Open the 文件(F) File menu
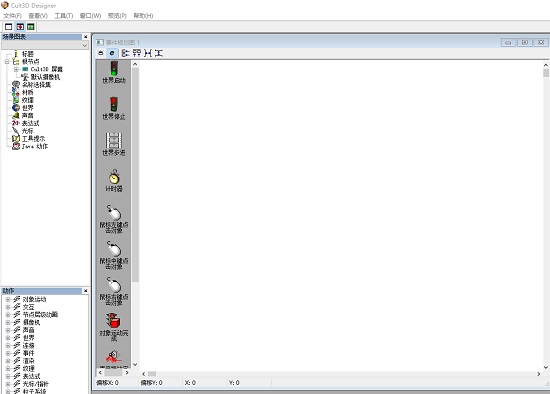550x394 pixels. coord(12,15)
